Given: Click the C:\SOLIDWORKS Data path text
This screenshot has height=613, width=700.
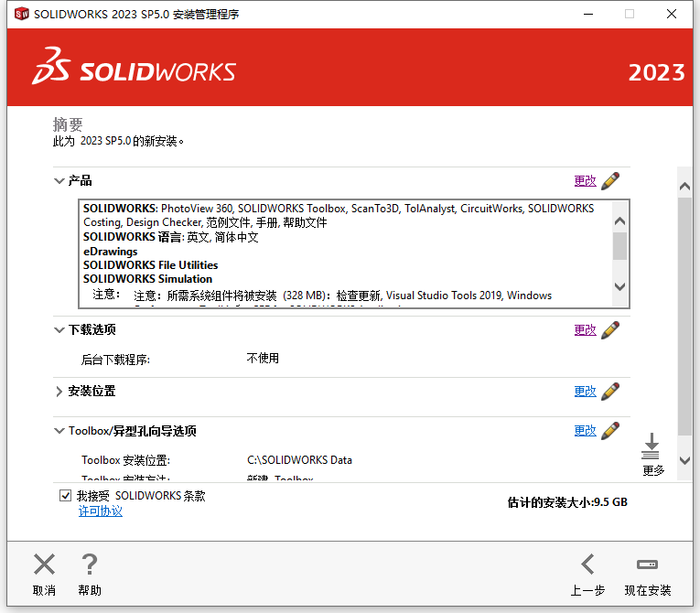Looking at the screenshot, I should (x=299, y=460).
